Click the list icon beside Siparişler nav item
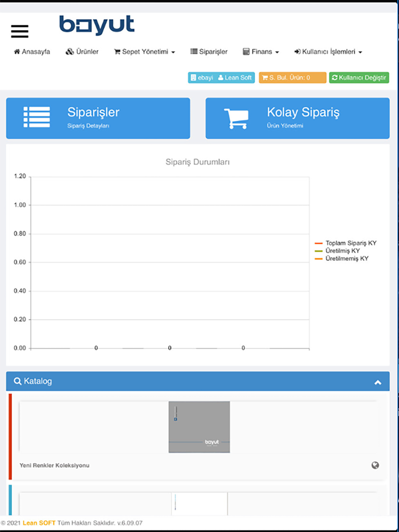This screenshot has width=399, height=532. [194, 52]
